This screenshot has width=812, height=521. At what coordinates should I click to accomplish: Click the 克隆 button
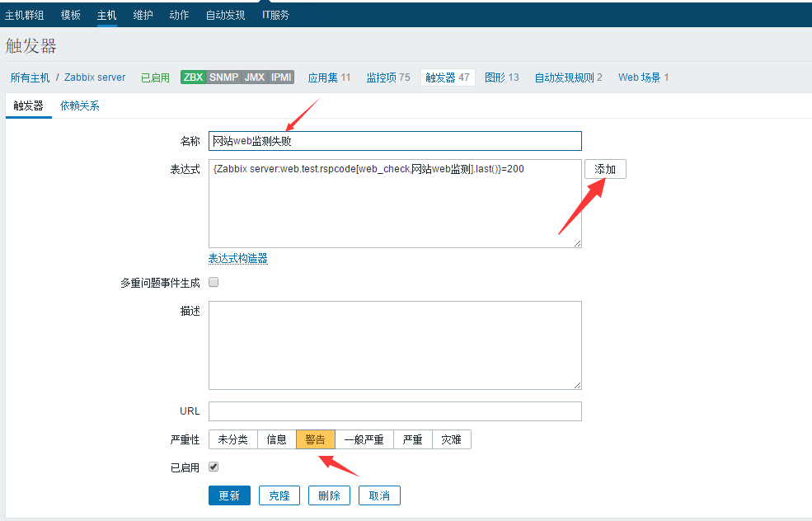click(279, 495)
